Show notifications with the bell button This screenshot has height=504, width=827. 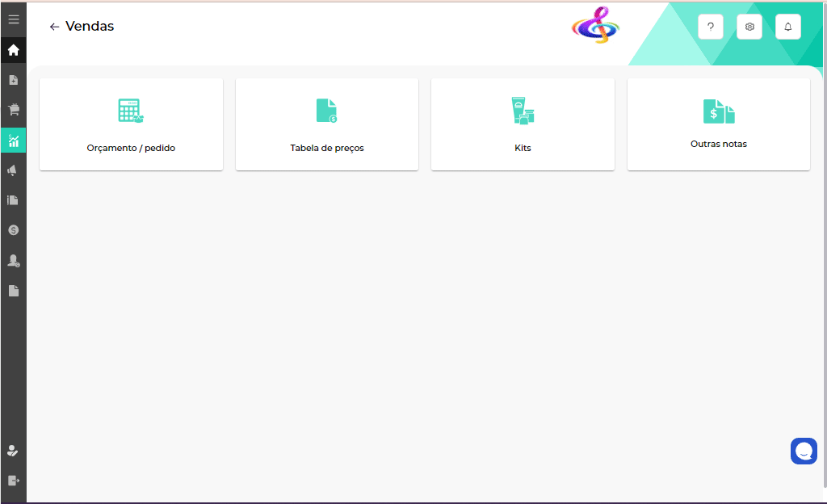(788, 27)
